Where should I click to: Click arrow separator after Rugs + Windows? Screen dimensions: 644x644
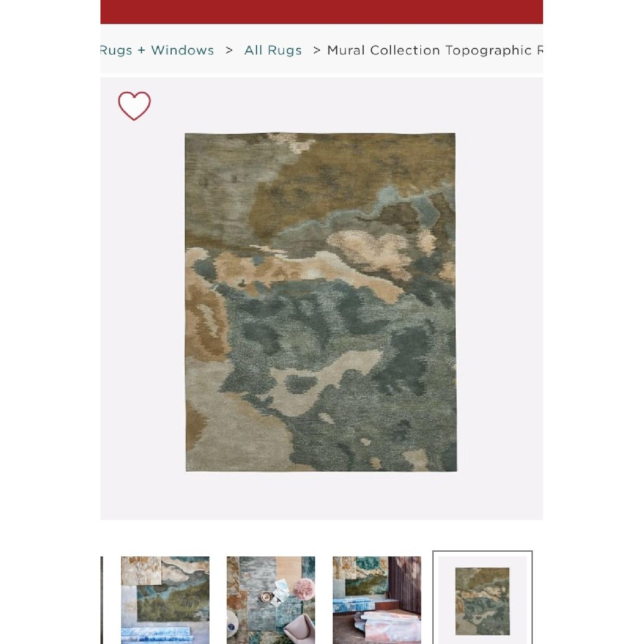(x=229, y=50)
